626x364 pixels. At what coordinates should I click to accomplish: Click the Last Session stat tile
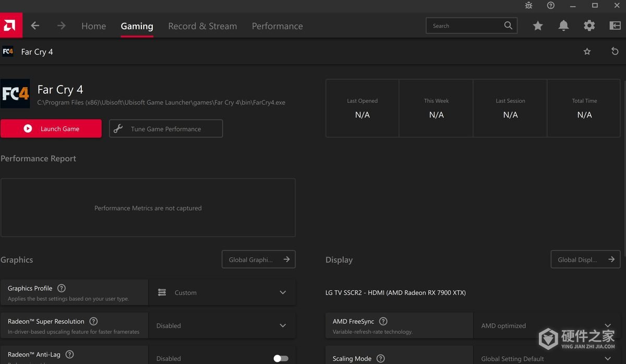[x=510, y=108]
